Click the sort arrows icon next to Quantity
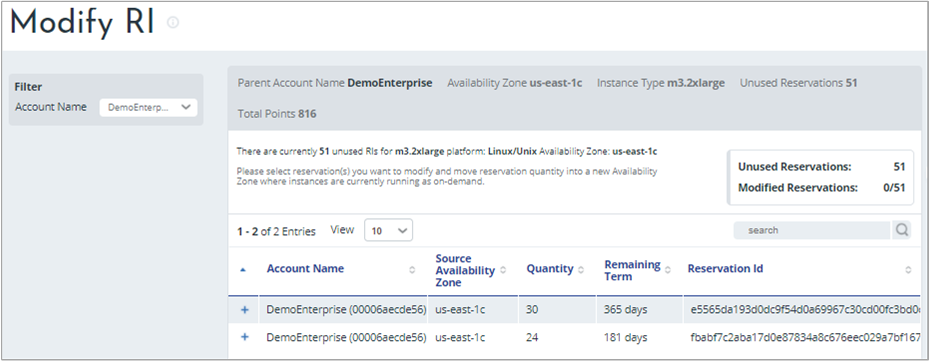 click(x=581, y=270)
